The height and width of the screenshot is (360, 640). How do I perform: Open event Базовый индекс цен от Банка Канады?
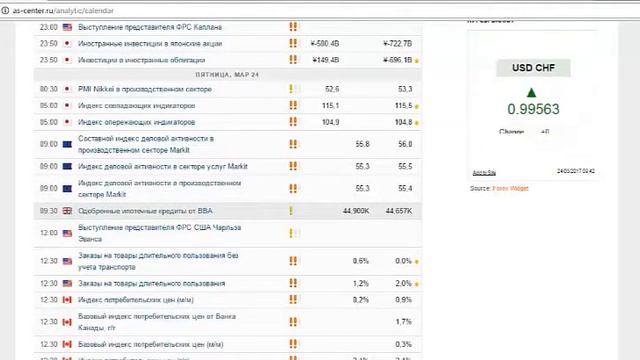[157, 322]
